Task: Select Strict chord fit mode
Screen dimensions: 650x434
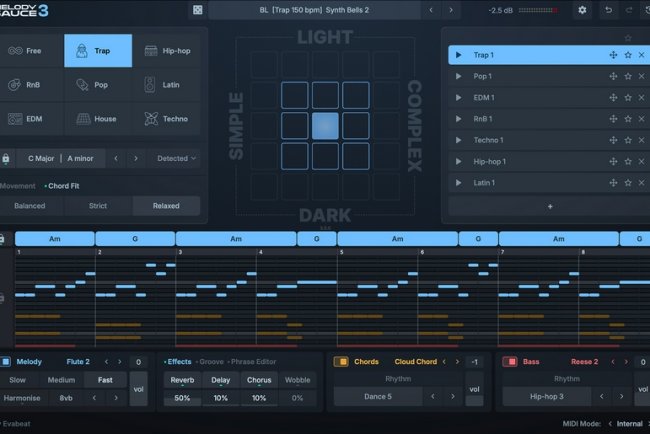Action: coord(98,206)
